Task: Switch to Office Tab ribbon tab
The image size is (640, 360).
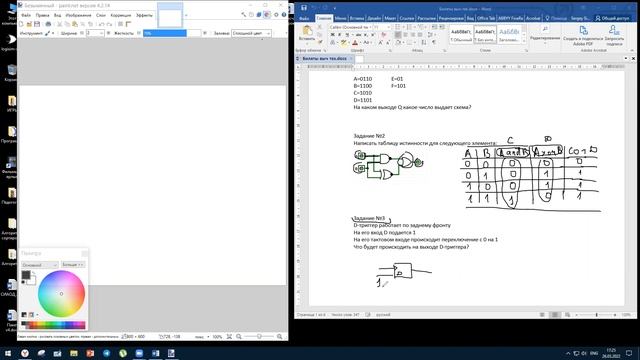Action: [x=486, y=18]
